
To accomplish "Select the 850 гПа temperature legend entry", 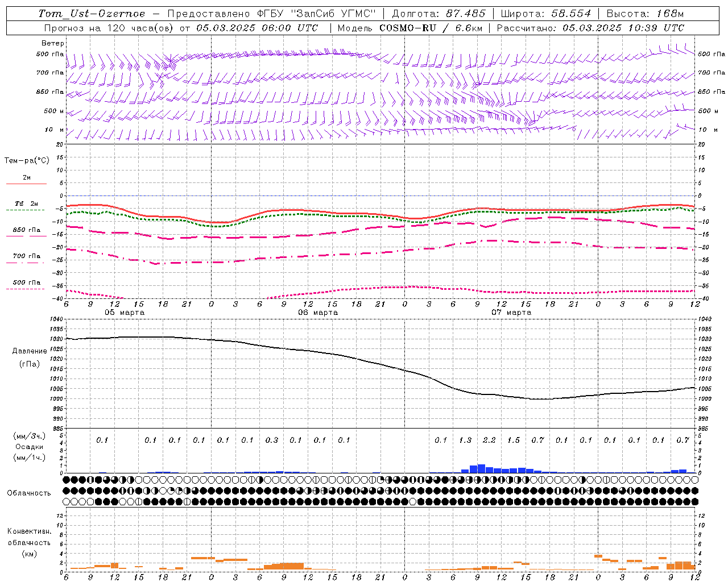I will [x=27, y=230].
